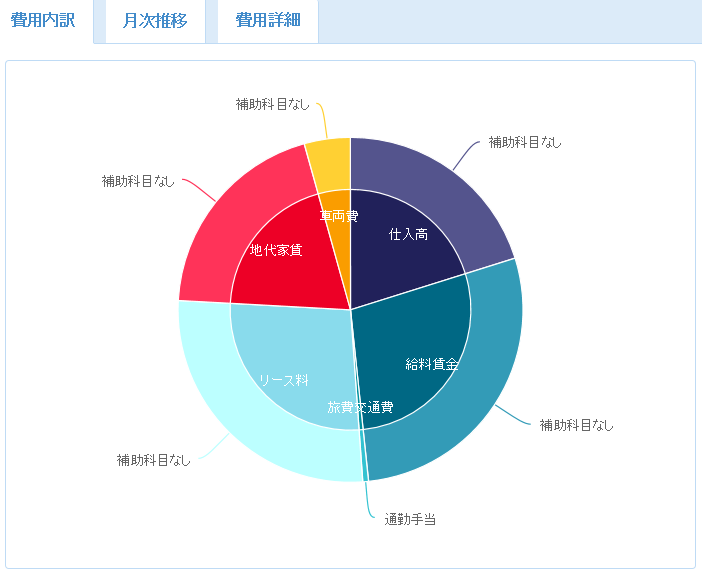
Task: Click the 旅費交通費 label in chart
Action: tap(360, 407)
